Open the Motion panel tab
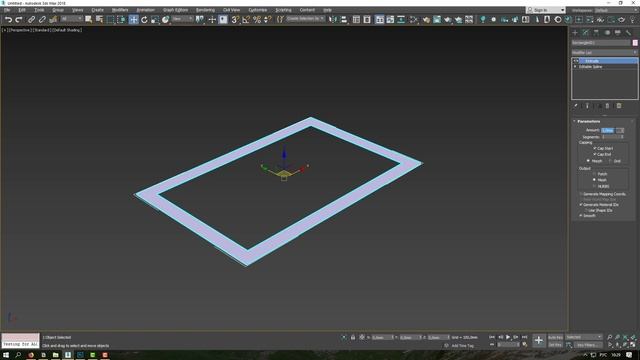Image resolution: width=640 pixels, height=360 pixels. tap(607, 33)
